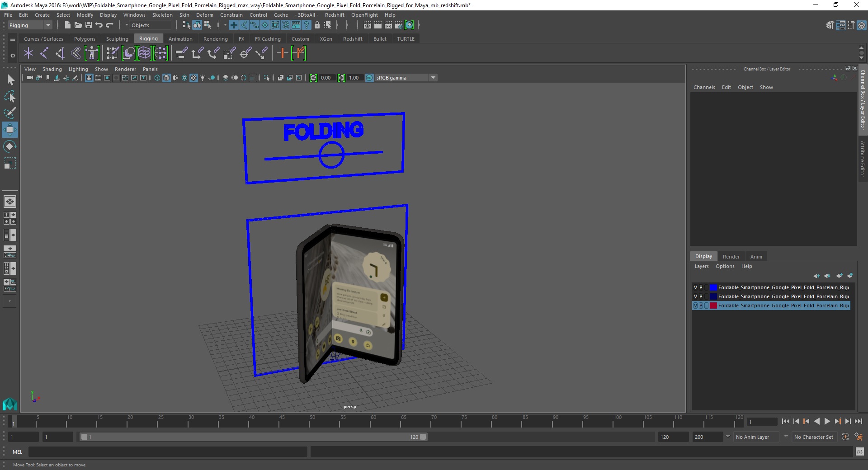Viewport: 868px width, 470px height.
Task: Open the Channels menu in Channel Box
Action: point(704,87)
